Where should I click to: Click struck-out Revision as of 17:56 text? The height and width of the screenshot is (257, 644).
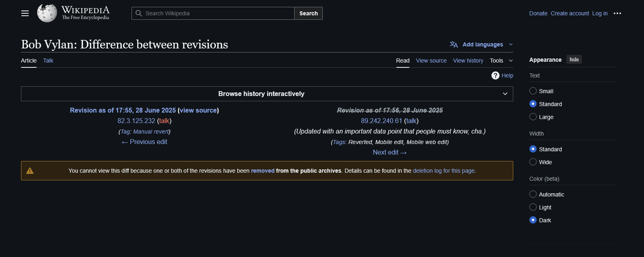390,110
